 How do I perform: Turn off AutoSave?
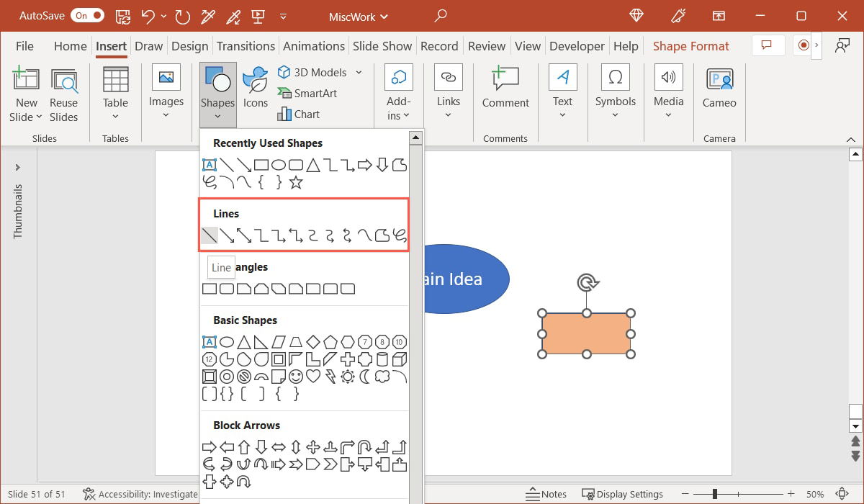pos(87,15)
